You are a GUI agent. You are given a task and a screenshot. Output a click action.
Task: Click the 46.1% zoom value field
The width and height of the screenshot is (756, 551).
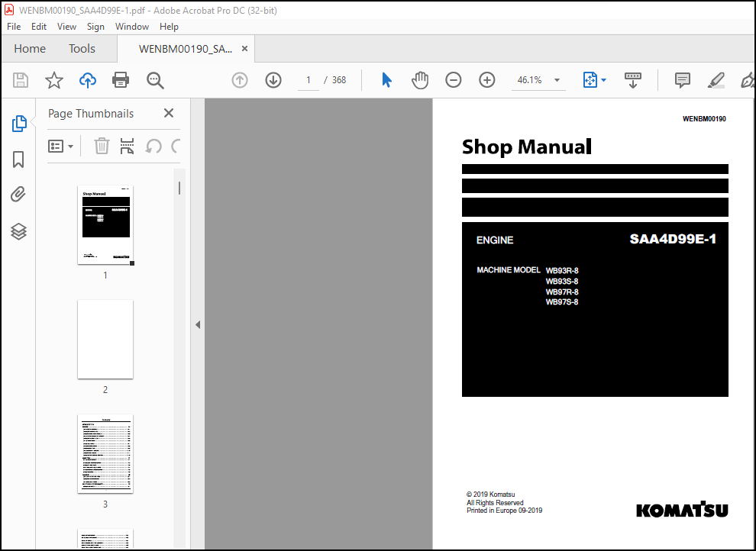tap(529, 80)
